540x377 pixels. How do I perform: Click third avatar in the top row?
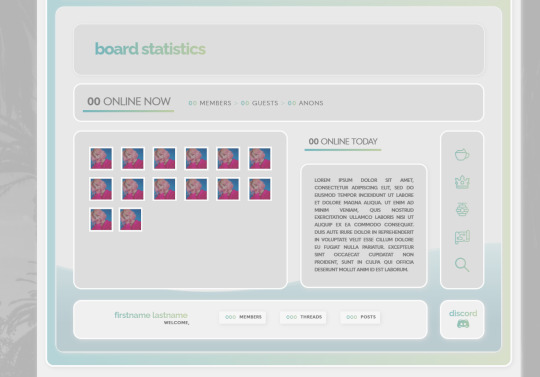[x=164, y=158]
